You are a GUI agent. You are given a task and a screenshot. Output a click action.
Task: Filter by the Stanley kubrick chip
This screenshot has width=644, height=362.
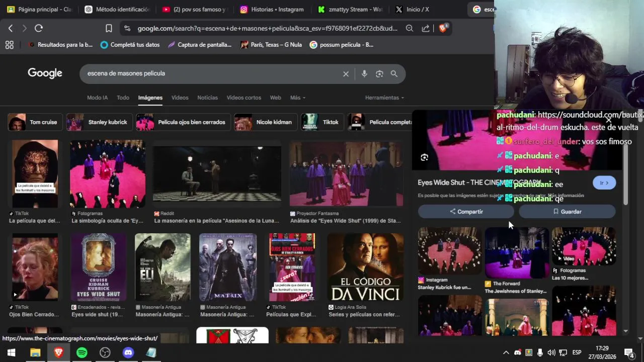pyautogui.click(x=99, y=122)
